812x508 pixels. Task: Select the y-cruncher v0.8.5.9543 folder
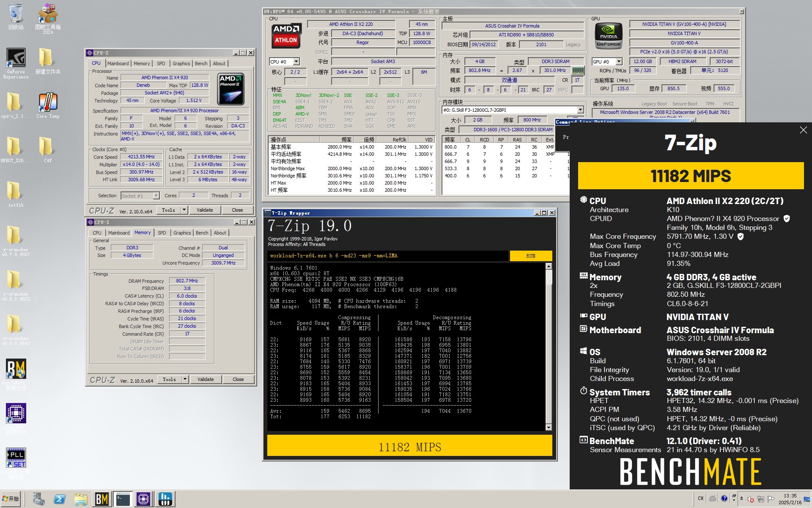(x=16, y=330)
